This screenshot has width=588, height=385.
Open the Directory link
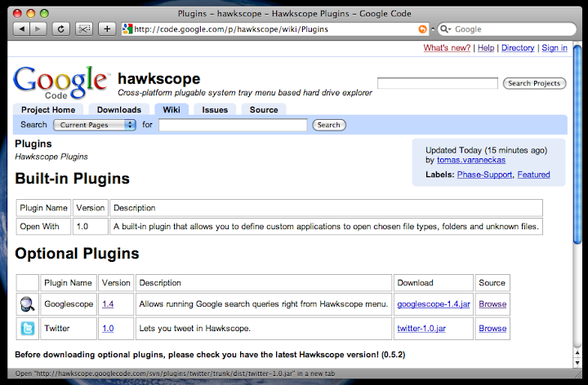[x=518, y=47]
